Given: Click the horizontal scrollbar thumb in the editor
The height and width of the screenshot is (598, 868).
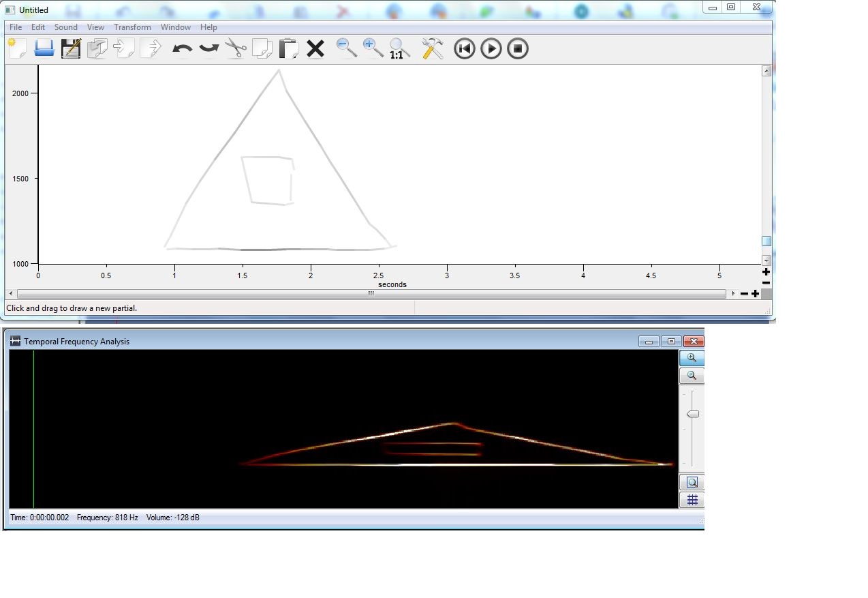Looking at the screenshot, I should pos(371,294).
